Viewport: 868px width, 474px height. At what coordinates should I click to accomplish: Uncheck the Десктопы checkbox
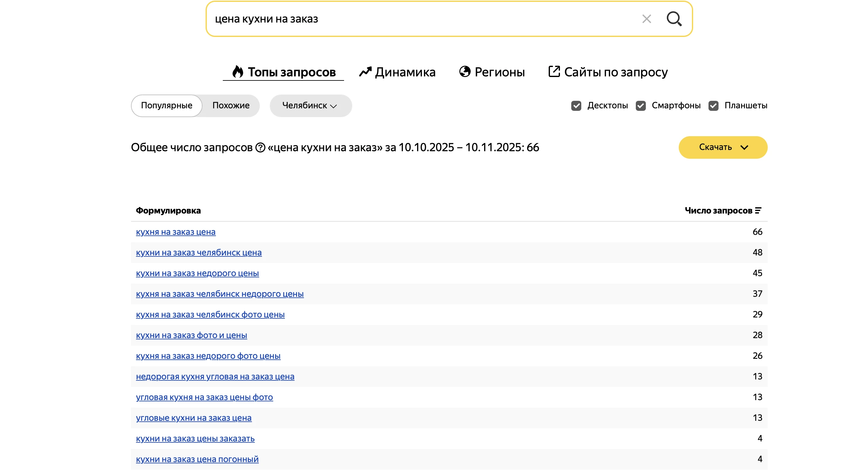576,106
